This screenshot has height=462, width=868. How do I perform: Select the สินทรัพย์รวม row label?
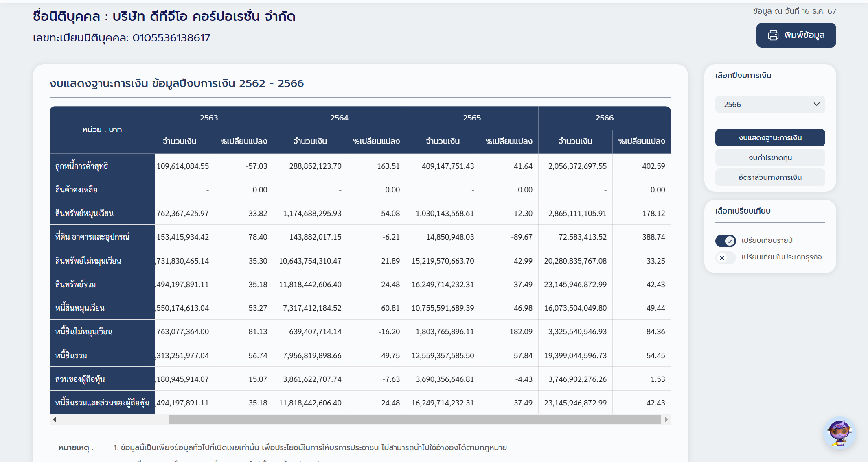pyautogui.click(x=76, y=284)
